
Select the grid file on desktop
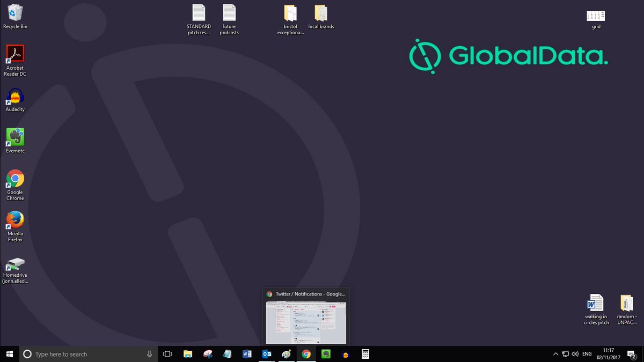coord(596,19)
